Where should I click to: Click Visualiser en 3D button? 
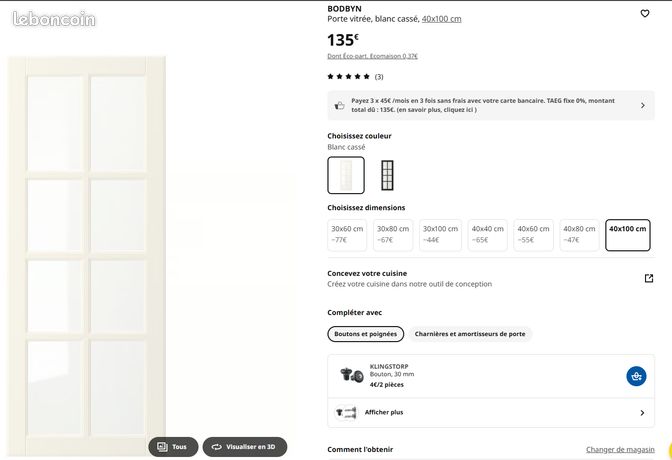[x=245, y=447]
